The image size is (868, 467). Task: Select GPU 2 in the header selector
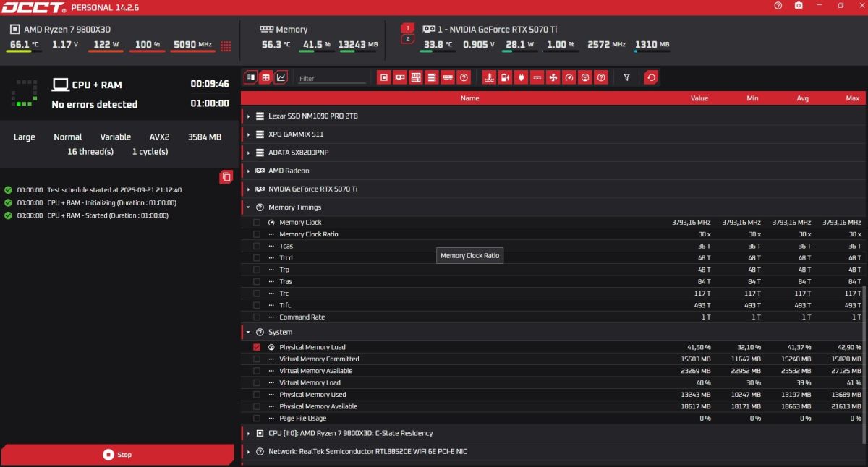408,39
